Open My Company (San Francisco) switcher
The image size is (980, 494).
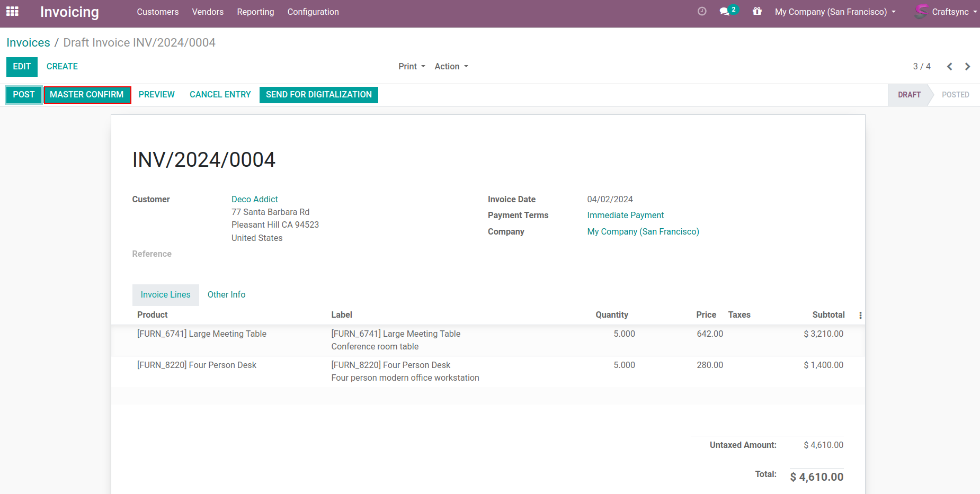click(835, 12)
